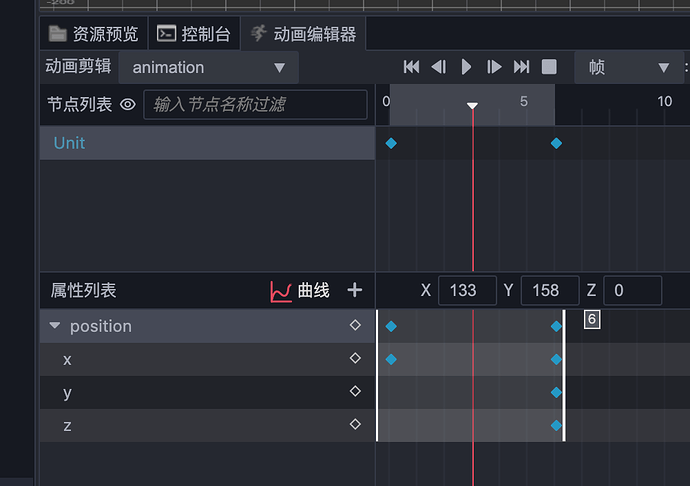Image resolution: width=690 pixels, height=486 pixels.
Task: Play the animation clip
Action: click(x=466, y=67)
